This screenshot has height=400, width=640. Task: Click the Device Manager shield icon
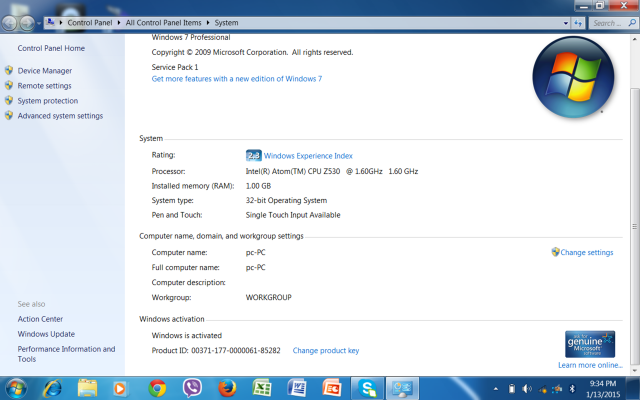[9, 70]
